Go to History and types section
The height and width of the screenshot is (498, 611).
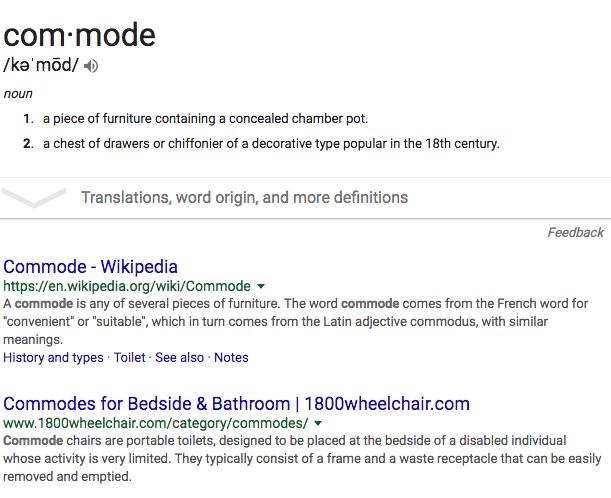[53, 357]
